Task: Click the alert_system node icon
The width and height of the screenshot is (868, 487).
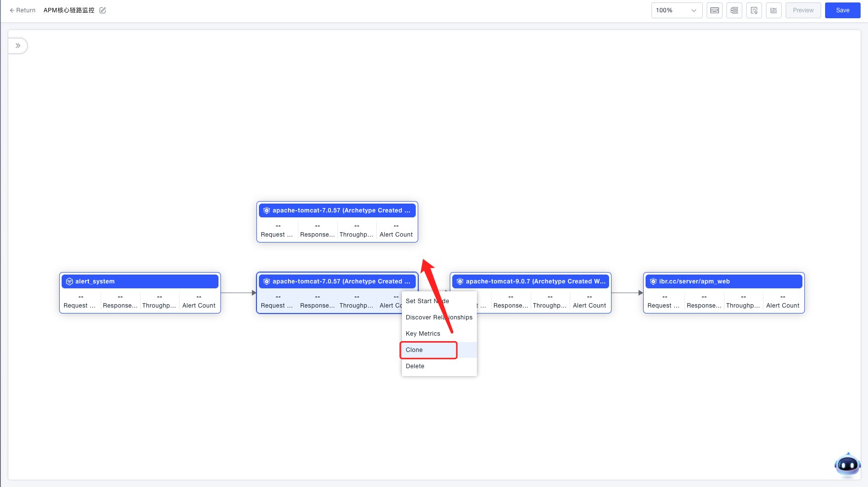Action: click(x=70, y=281)
